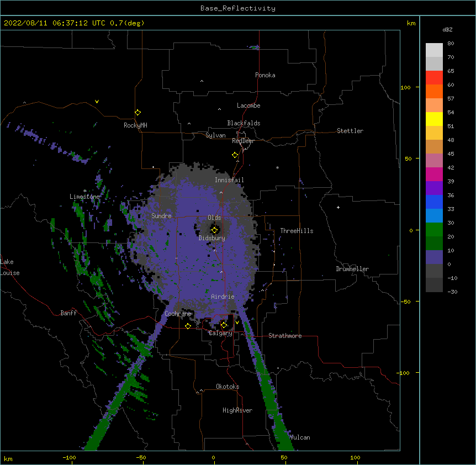Screen dimensions: 476x465
Task: Click the red 60-65 dBZ legend swatch
Action: tap(434, 77)
